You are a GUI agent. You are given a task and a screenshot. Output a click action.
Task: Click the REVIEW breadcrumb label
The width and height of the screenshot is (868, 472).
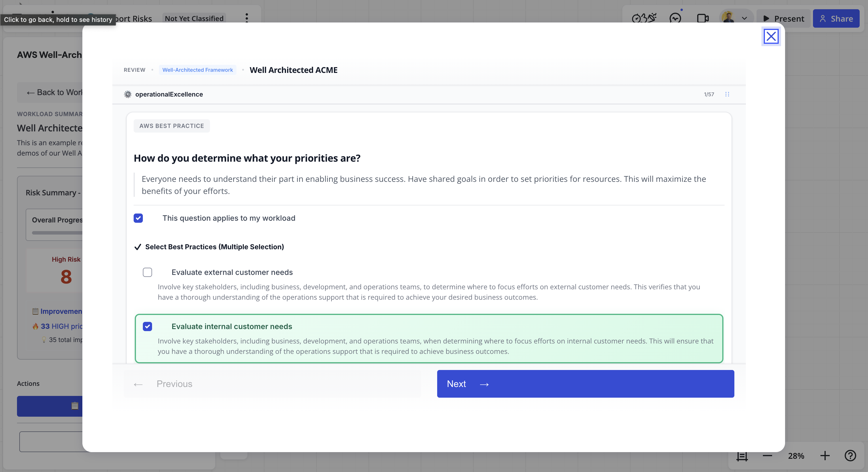click(x=134, y=70)
